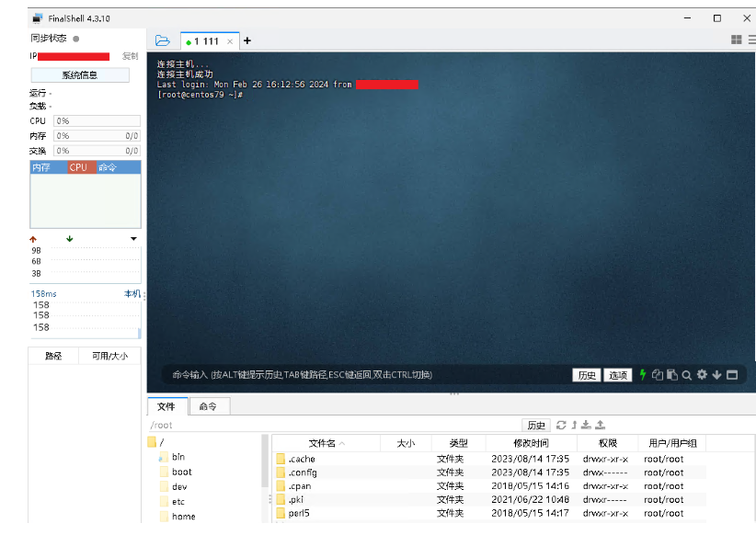Open 历史 button in file panel
The image size is (756, 535).
[536, 425]
